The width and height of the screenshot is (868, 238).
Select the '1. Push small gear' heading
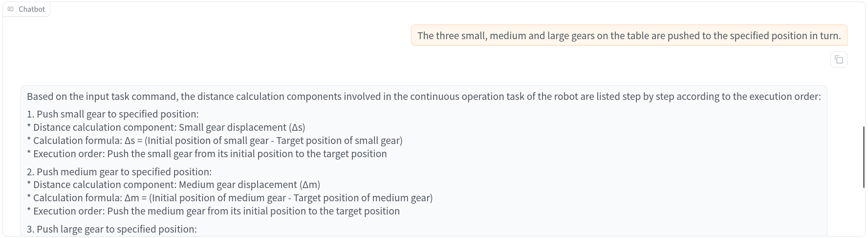pos(113,114)
